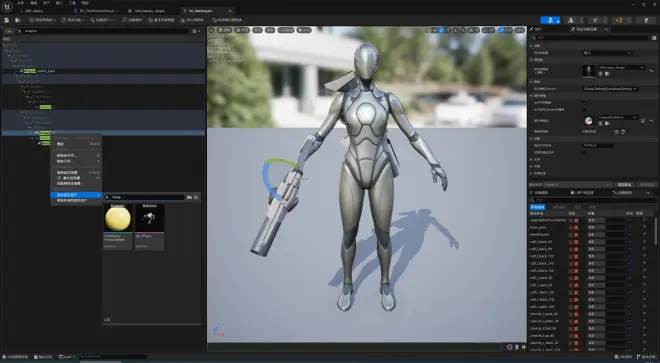660x363 pixels.
Task: Click the settings gear in the asset picker
Action: click(196, 197)
